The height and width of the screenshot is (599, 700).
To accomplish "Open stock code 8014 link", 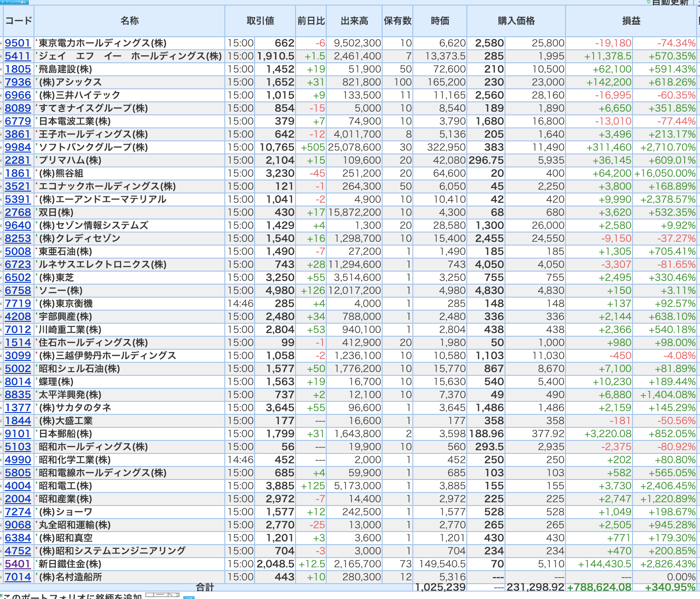I will 18,382.
